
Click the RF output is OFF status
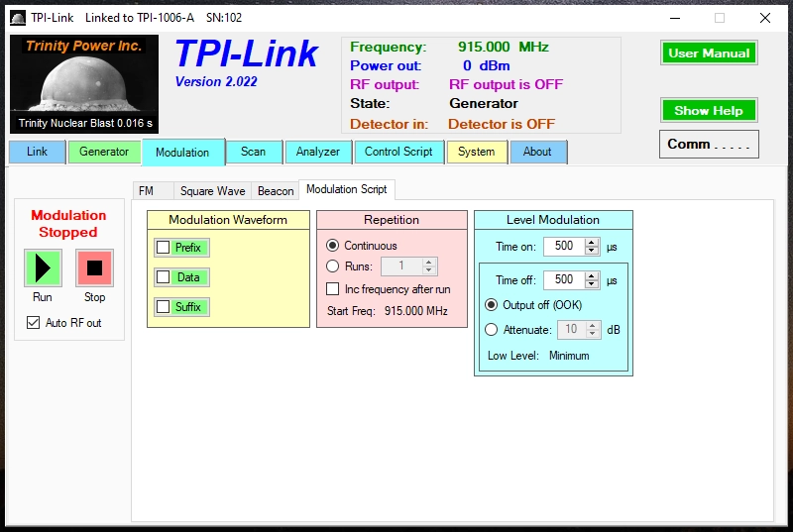(x=506, y=84)
